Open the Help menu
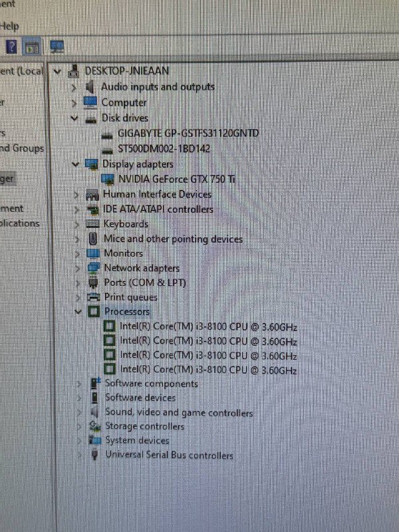Screen dimensions: 399x532 point(9,26)
